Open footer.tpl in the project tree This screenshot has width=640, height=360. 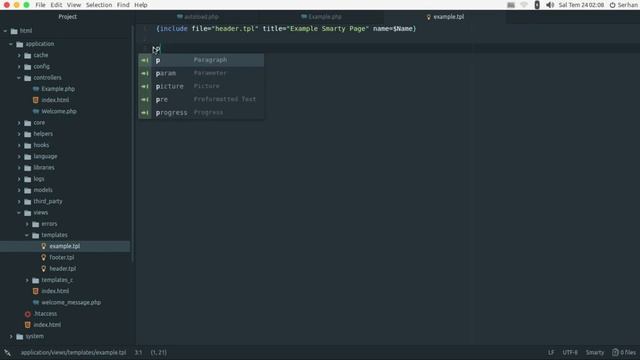pyautogui.click(x=62, y=258)
